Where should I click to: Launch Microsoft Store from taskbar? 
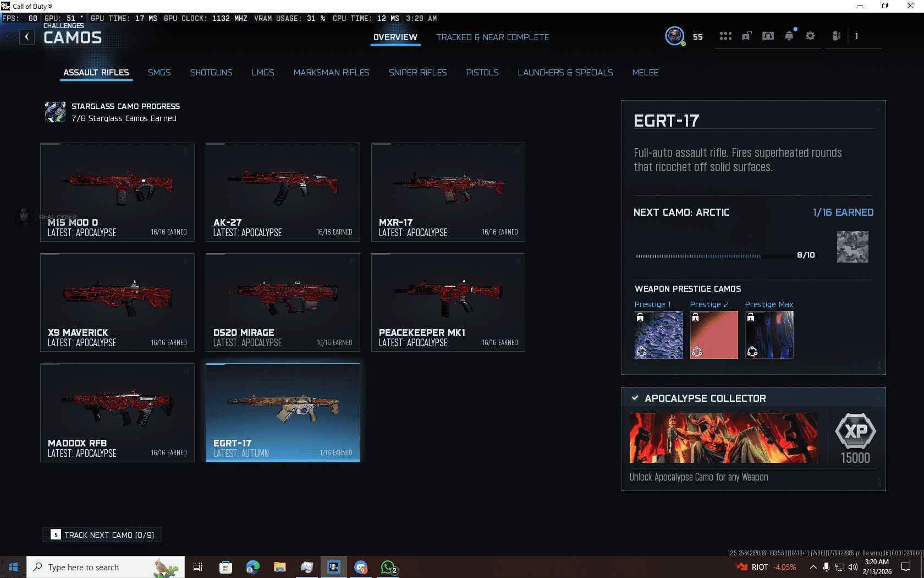(x=225, y=567)
